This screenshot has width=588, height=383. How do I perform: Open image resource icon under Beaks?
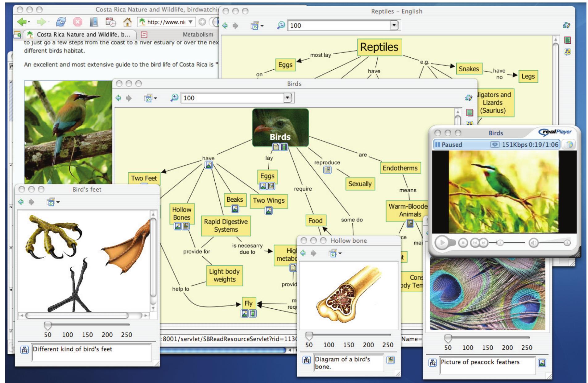(235, 209)
